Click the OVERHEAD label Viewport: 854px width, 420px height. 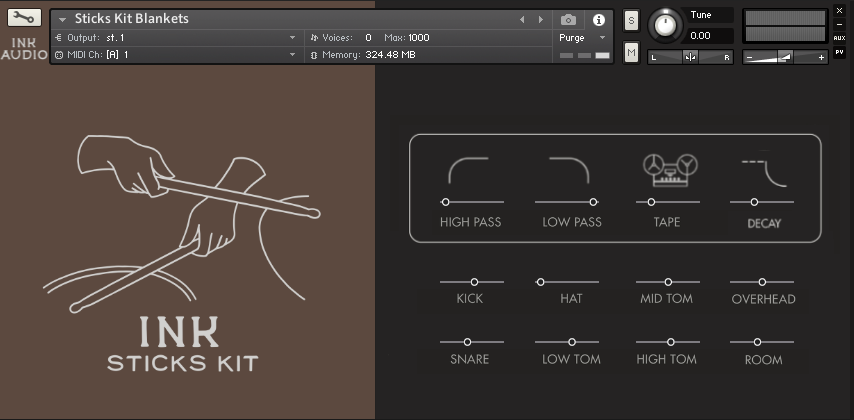coord(764,299)
